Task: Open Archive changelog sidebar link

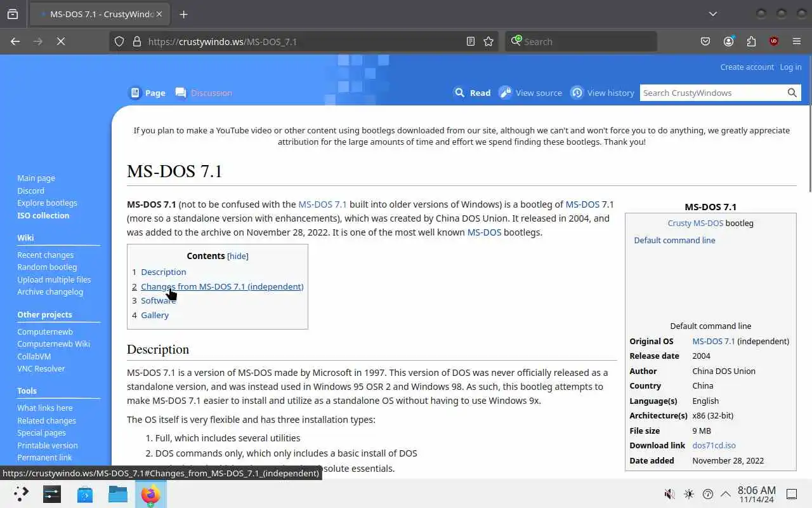Action: tap(50, 292)
